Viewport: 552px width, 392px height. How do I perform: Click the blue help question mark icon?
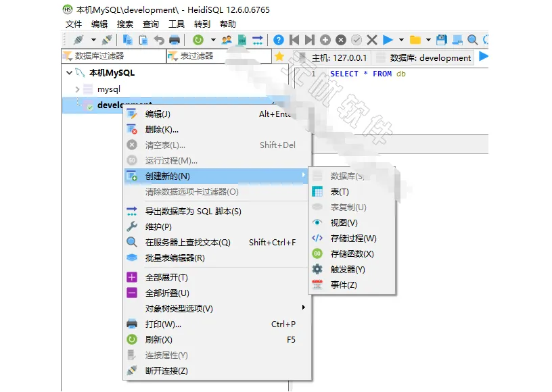pos(279,40)
